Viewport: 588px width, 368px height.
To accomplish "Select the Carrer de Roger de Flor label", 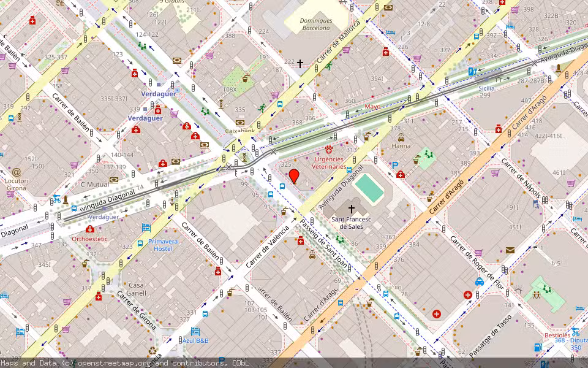I will (477, 263).
